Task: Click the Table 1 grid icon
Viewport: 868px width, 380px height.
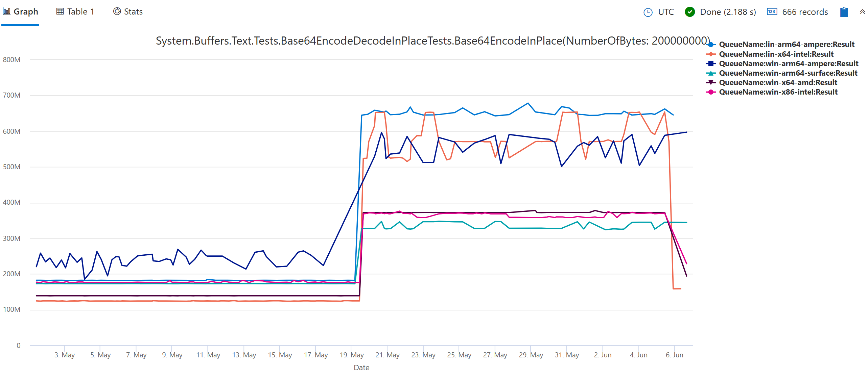Action: 60,11
